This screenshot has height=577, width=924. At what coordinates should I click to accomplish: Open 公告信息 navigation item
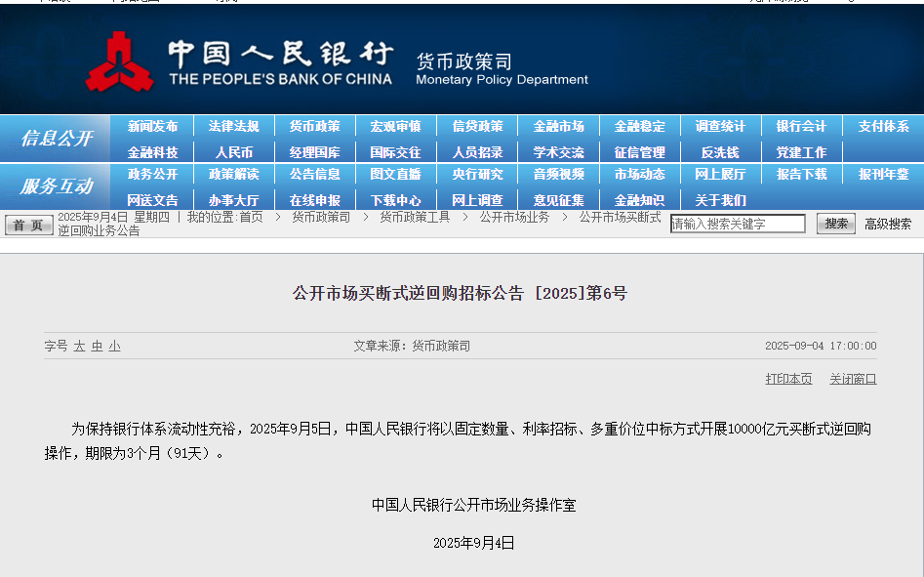[315, 174]
